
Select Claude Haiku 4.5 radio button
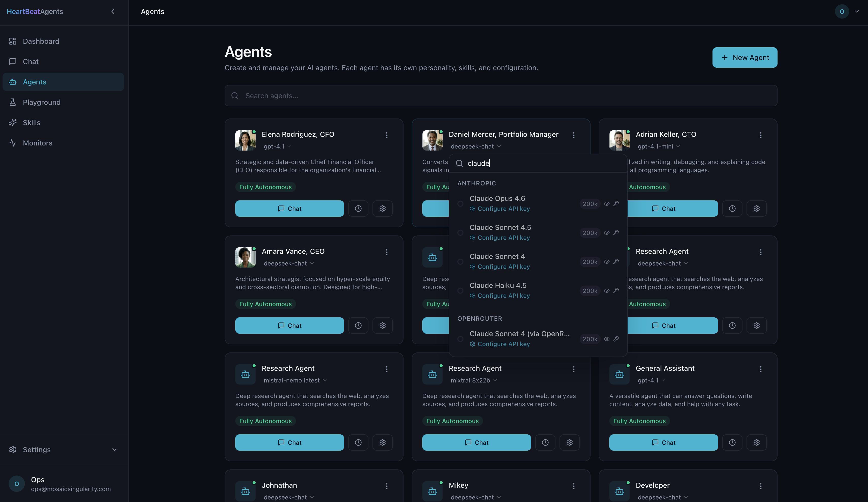(x=460, y=291)
